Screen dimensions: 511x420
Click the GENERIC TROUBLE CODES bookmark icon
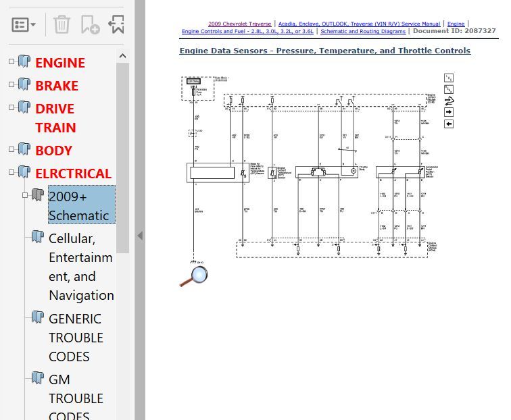[x=37, y=317]
